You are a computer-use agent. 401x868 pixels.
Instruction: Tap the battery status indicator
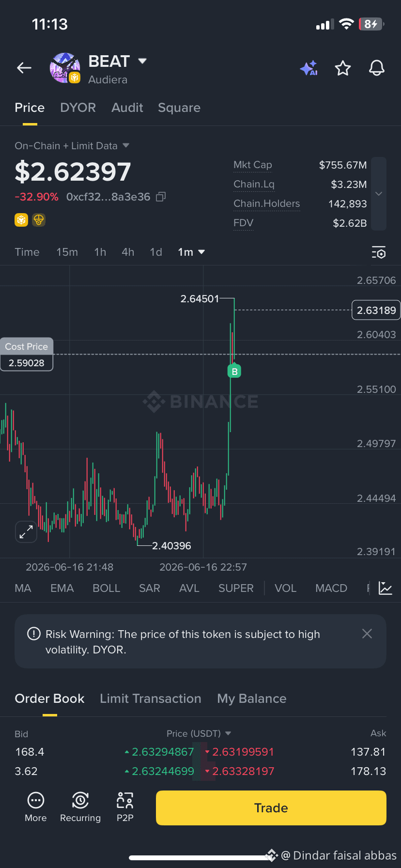coord(371,24)
